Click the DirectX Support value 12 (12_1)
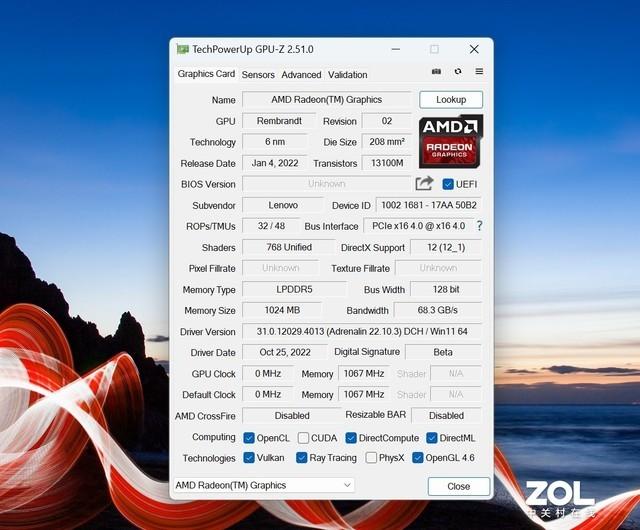The width and height of the screenshot is (640, 530). point(446,247)
